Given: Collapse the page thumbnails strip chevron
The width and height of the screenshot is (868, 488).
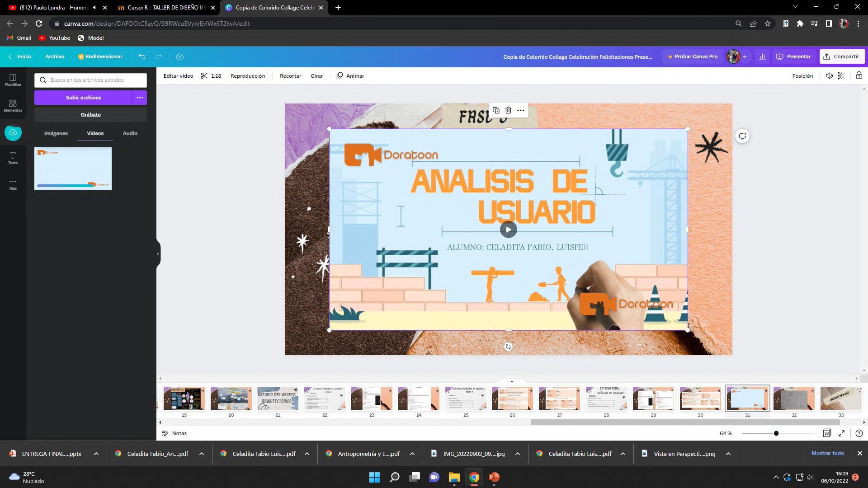Looking at the screenshot, I should pos(512,381).
